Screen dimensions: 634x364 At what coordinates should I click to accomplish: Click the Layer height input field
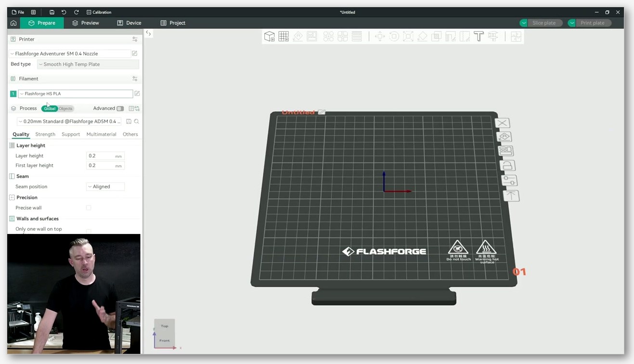click(x=105, y=156)
